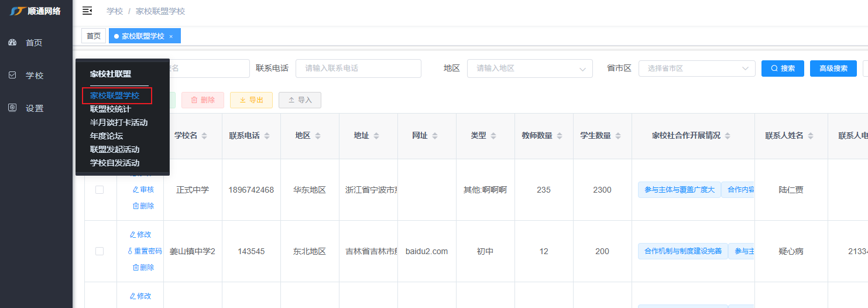Click the blue 搜索 button
This screenshot has width=868, height=308.
tap(783, 69)
